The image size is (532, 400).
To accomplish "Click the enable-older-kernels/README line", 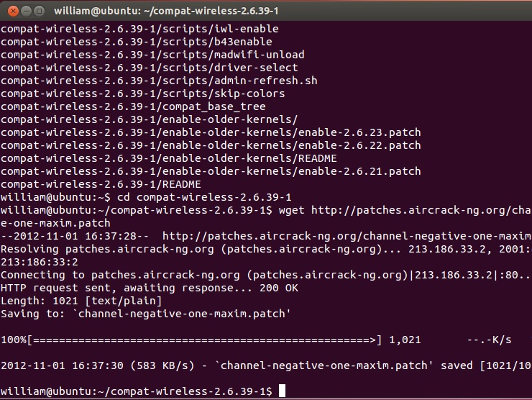I will click(x=169, y=158).
